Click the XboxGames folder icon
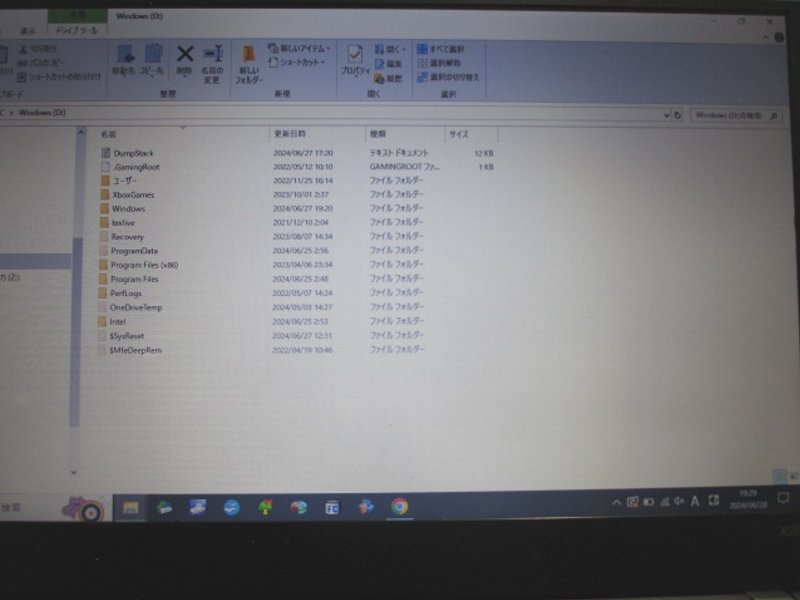Viewport: 800px width, 600px height. [x=105, y=194]
